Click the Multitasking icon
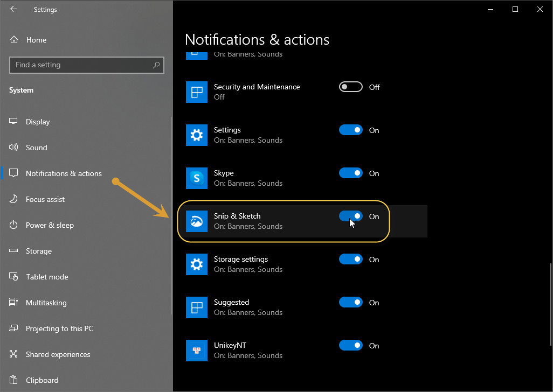 pyautogui.click(x=13, y=302)
